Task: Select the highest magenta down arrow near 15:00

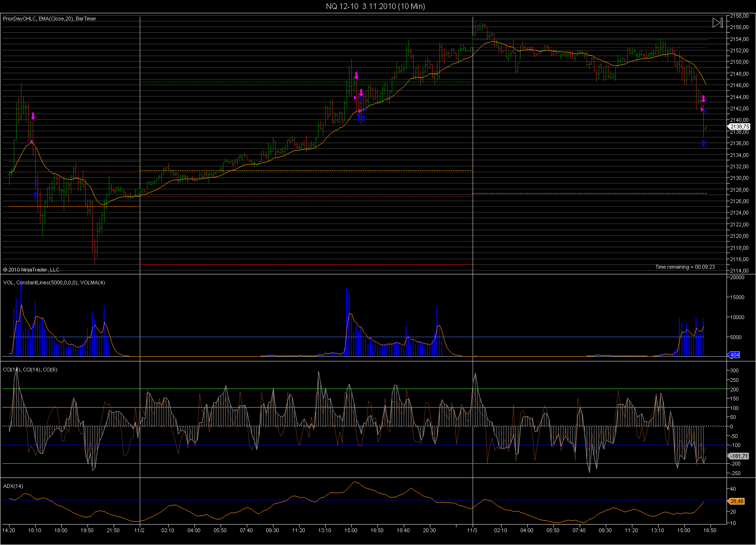Action: pos(356,76)
